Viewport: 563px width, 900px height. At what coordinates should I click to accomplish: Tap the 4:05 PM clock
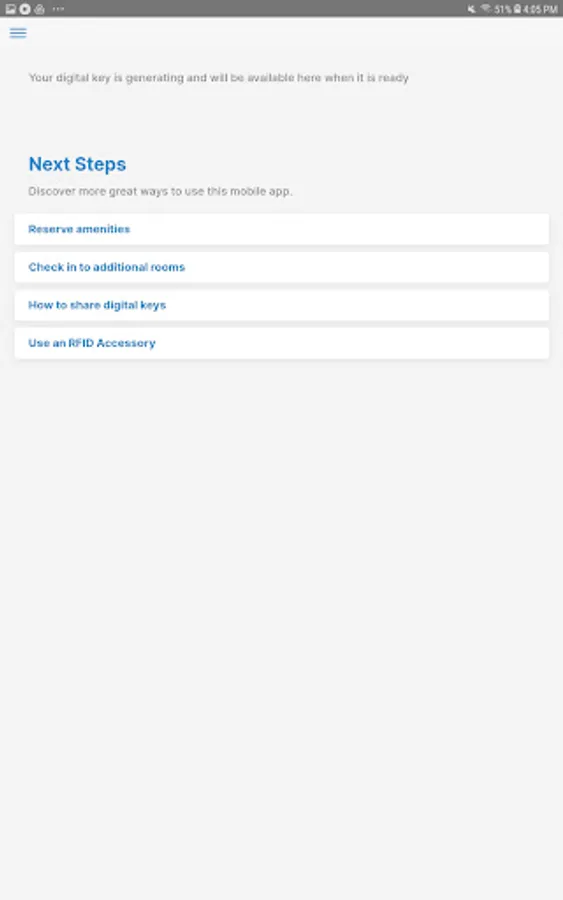(x=539, y=9)
